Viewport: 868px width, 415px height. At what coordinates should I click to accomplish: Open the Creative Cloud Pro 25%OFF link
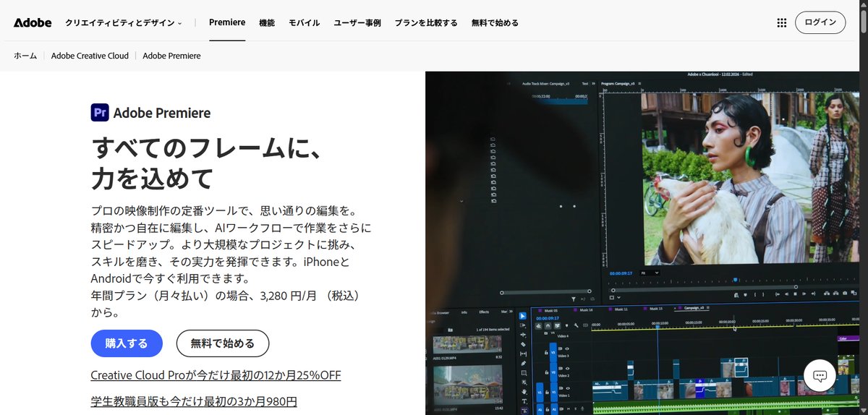tap(216, 375)
